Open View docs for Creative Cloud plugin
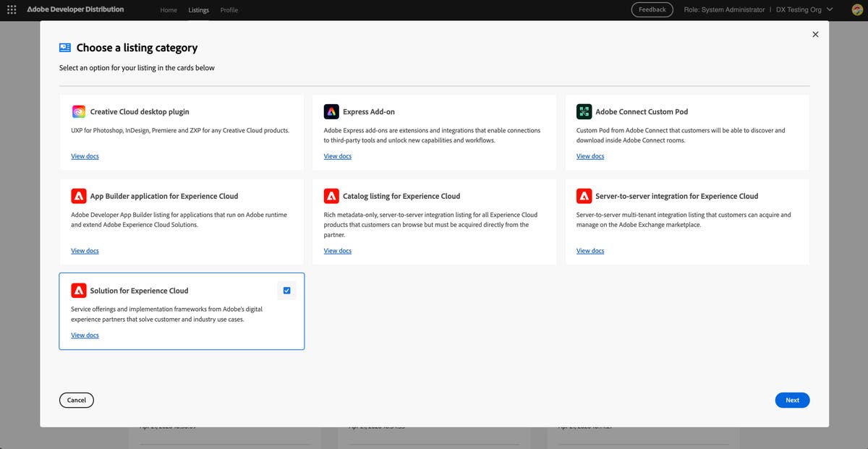The width and height of the screenshot is (868, 449). click(x=85, y=156)
